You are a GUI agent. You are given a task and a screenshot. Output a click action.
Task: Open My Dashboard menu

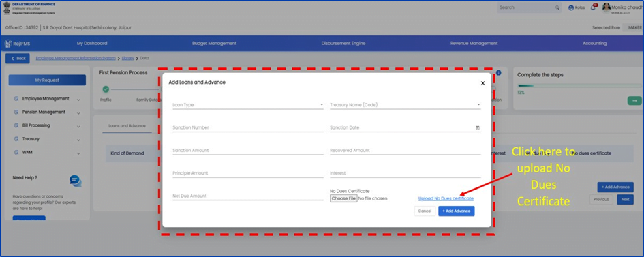[x=92, y=44]
